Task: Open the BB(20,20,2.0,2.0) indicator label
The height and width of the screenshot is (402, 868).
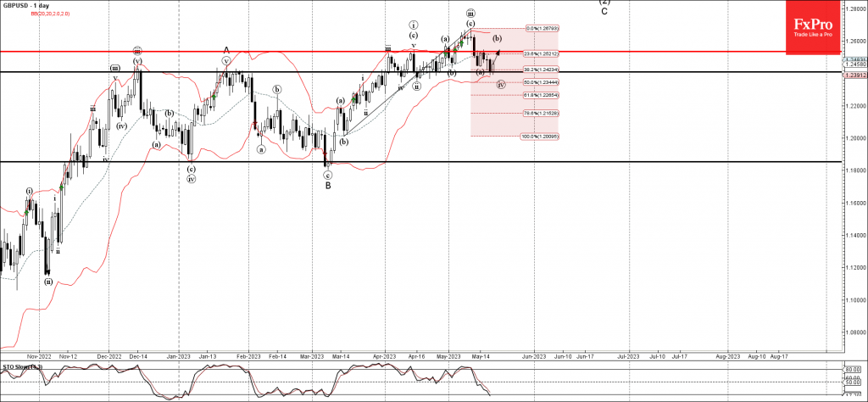Action: 31,15
